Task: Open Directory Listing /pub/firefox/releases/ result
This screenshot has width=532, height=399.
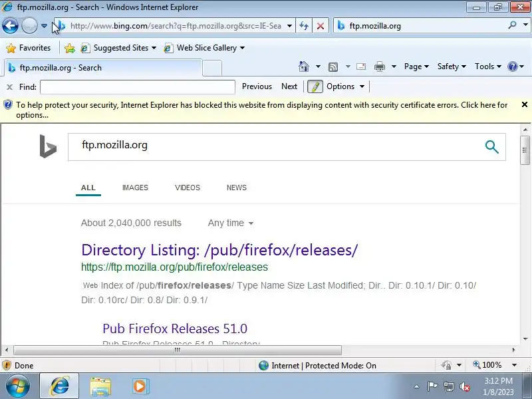Action: point(219,250)
